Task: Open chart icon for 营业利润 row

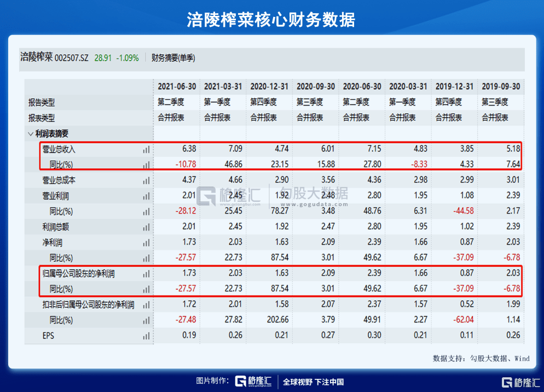Action: point(146,196)
